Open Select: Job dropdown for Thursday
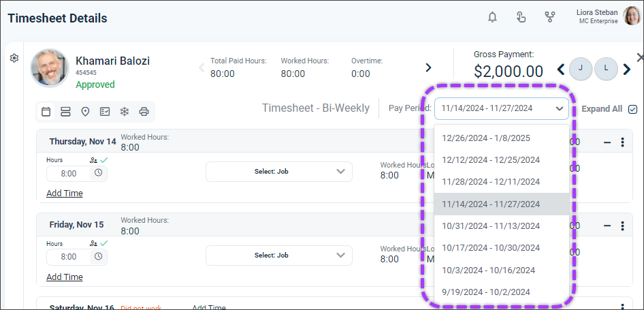 click(279, 172)
